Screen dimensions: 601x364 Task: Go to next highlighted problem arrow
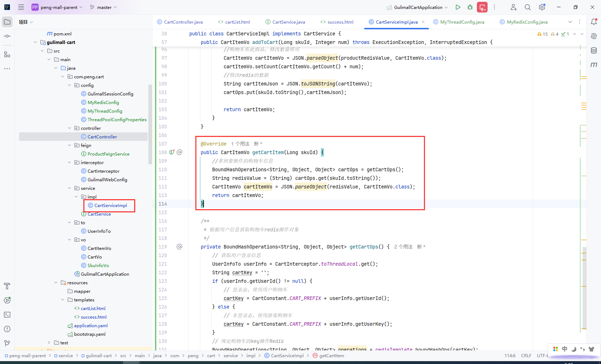[x=582, y=34]
